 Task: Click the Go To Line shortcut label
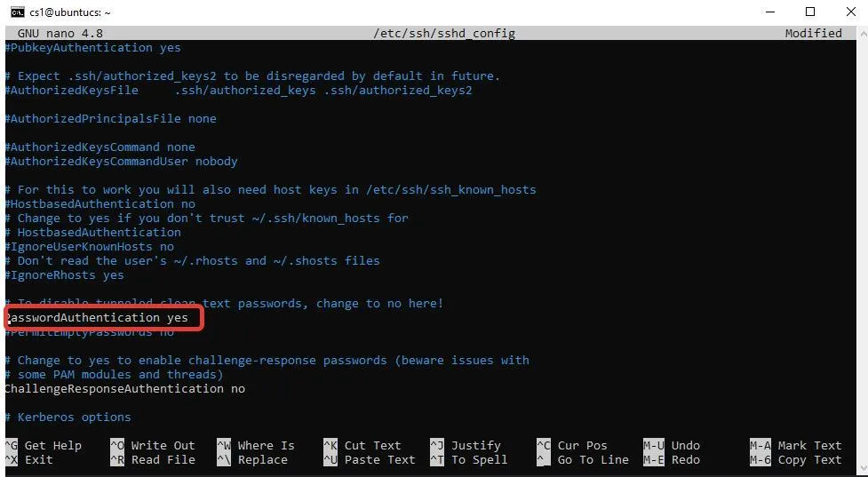[593, 459]
